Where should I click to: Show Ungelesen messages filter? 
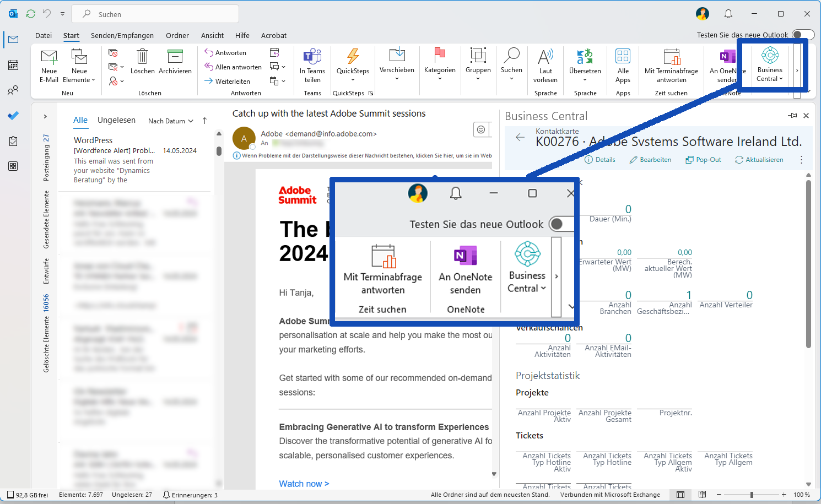click(x=116, y=120)
